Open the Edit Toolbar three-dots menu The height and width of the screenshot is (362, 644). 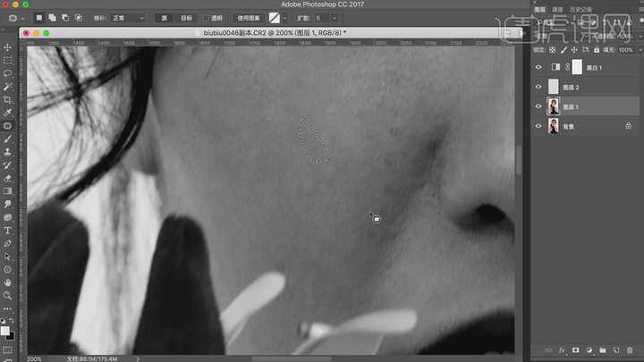point(7,308)
